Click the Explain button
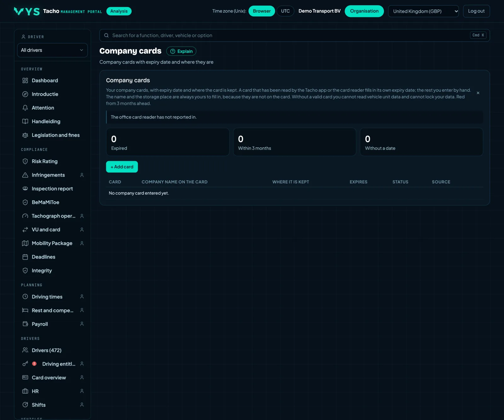Viewport: 504px width, 420px height. pyautogui.click(x=181, y=51)
